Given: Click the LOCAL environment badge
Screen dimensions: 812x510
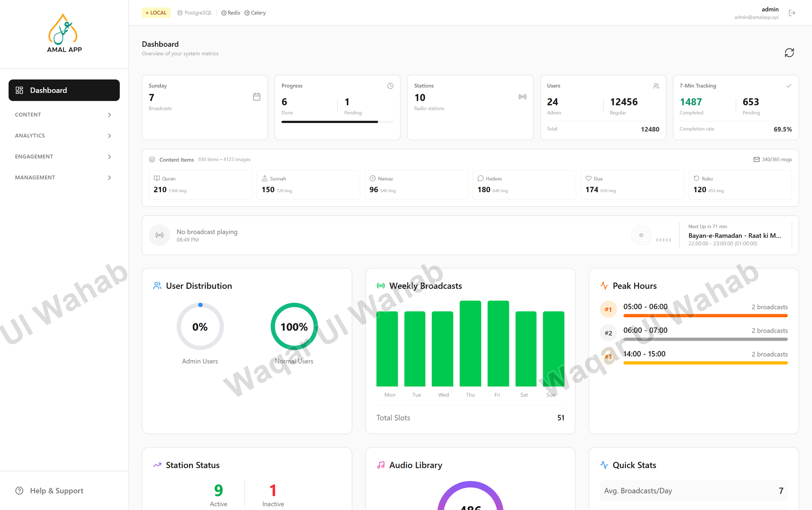Looking at the screenshot, I should [x=156, y=13].
